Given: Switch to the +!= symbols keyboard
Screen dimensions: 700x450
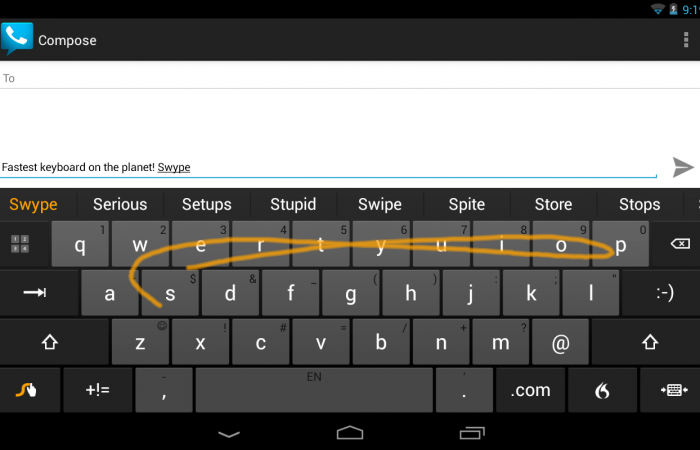Looking at the screenshot, I should pos(98,390).
